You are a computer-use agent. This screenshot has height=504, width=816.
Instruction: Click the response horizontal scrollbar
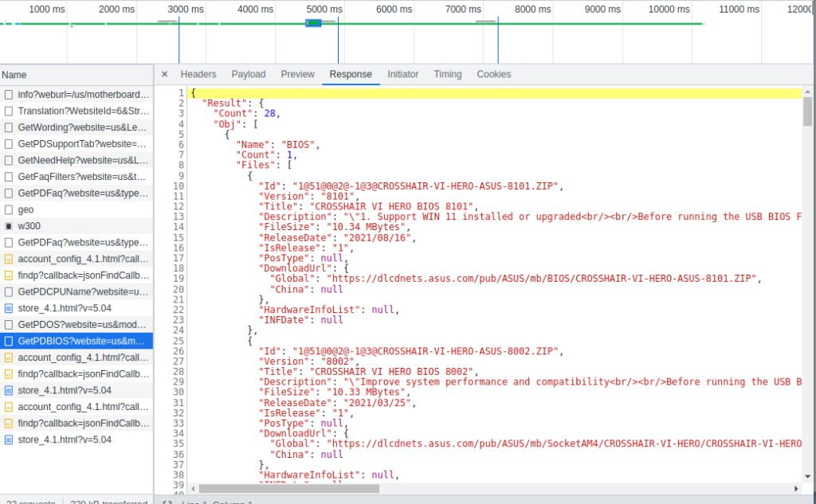click(x=398, y=487)
